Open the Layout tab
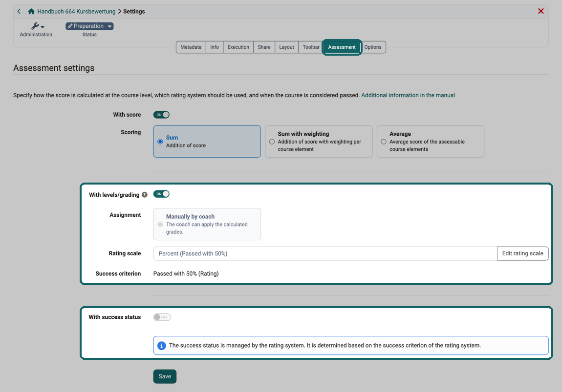The image size is (562, 392). (x=287, y=47)
